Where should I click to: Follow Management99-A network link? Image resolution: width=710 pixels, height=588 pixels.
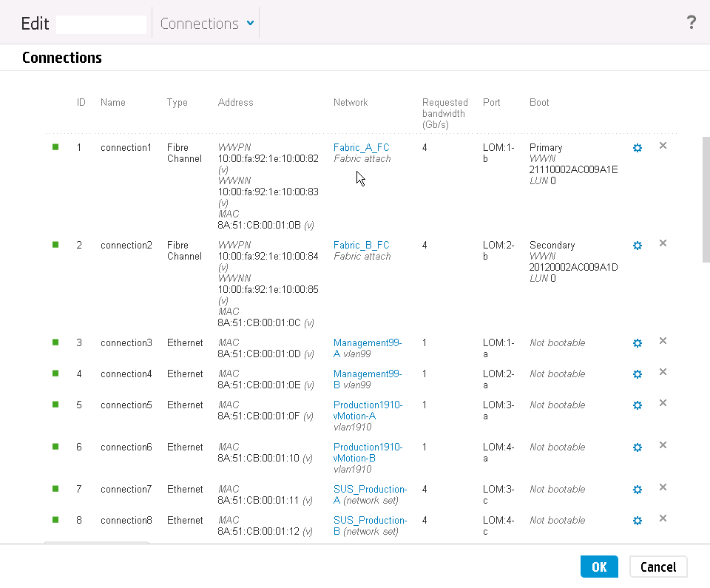pos(368,348)
